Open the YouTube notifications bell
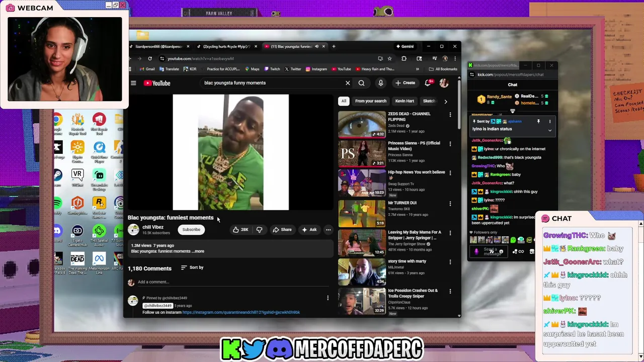644x362 pixels. pos(428,83)
